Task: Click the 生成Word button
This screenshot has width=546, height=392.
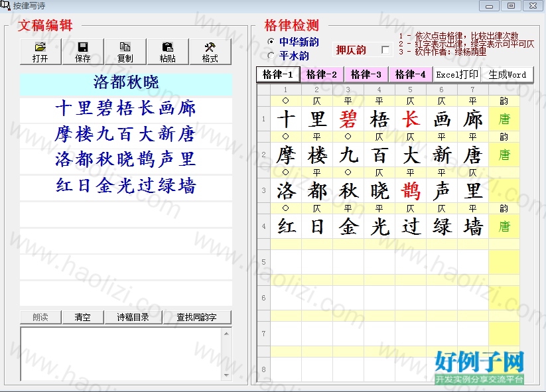Action: tap(508, 74)
